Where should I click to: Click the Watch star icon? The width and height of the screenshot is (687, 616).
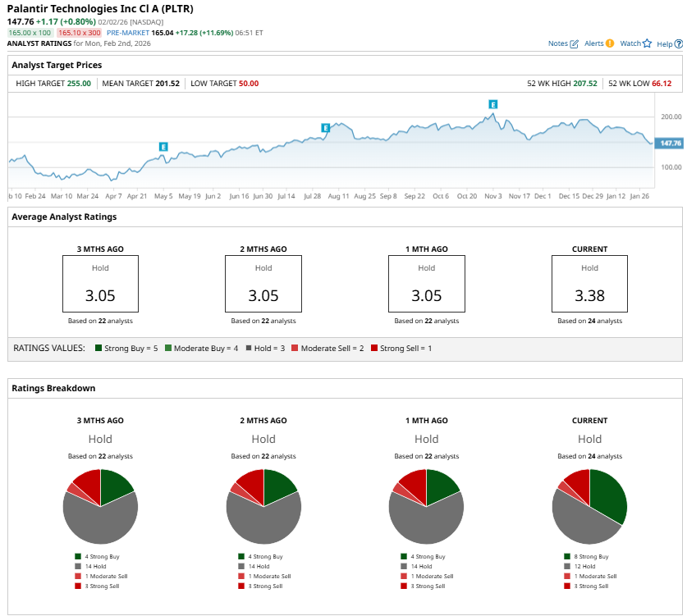click(x=647, y=43)
